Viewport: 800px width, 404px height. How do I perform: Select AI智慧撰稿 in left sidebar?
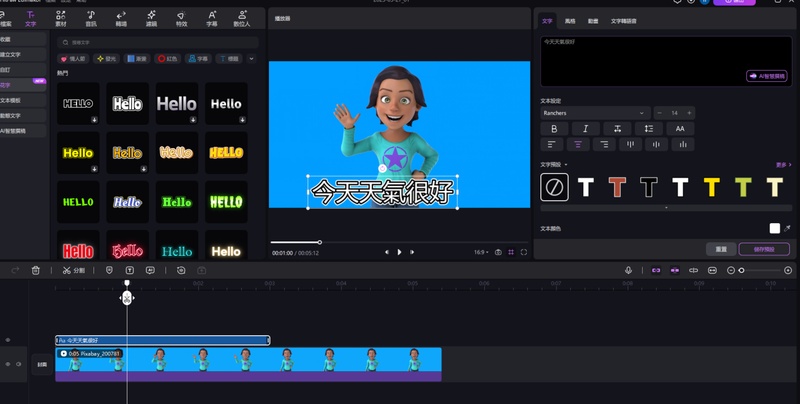click(x=22, y=131)
